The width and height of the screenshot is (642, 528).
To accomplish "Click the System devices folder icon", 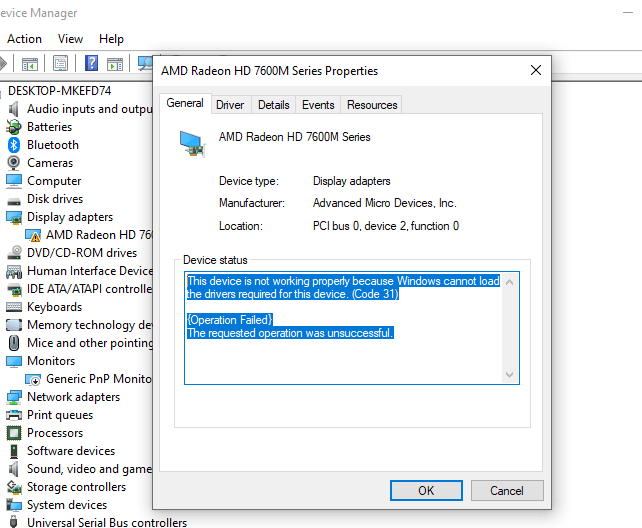I will 14,505.
